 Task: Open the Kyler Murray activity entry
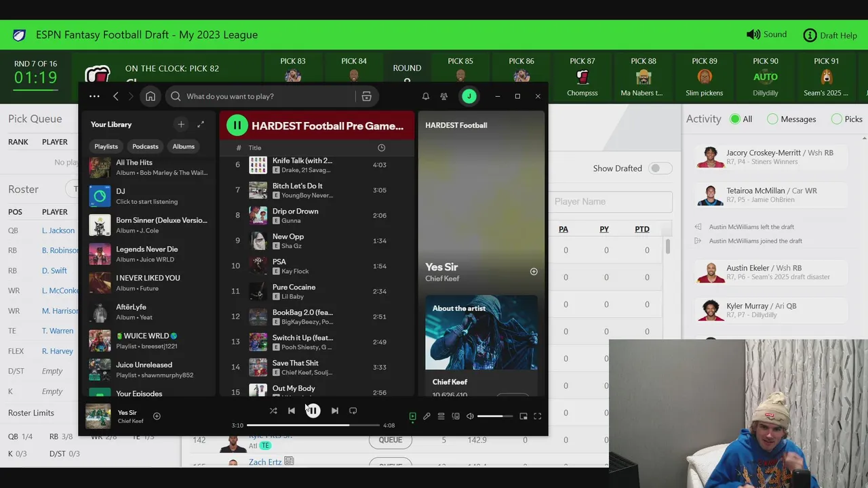(x=772, y=310)
